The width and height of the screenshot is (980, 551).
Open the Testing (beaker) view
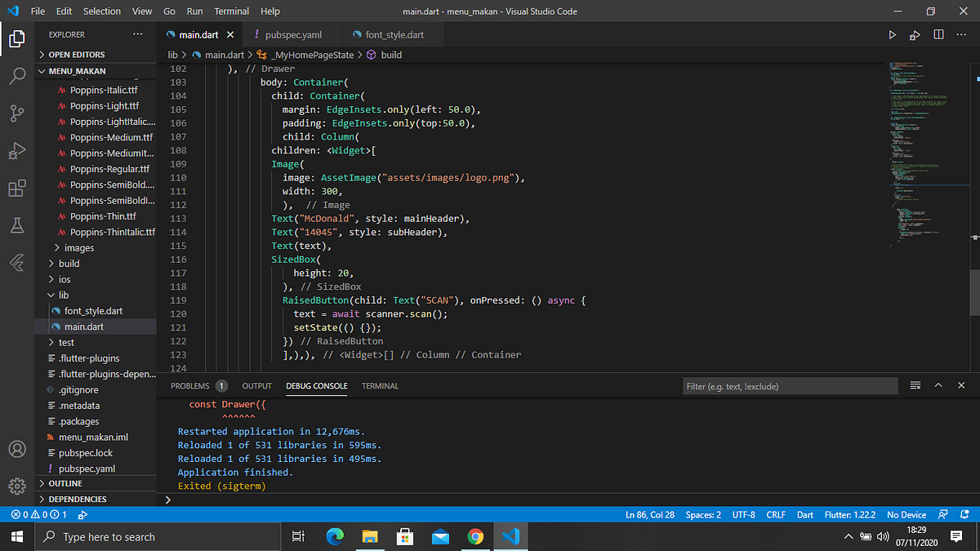coord(17,225)
